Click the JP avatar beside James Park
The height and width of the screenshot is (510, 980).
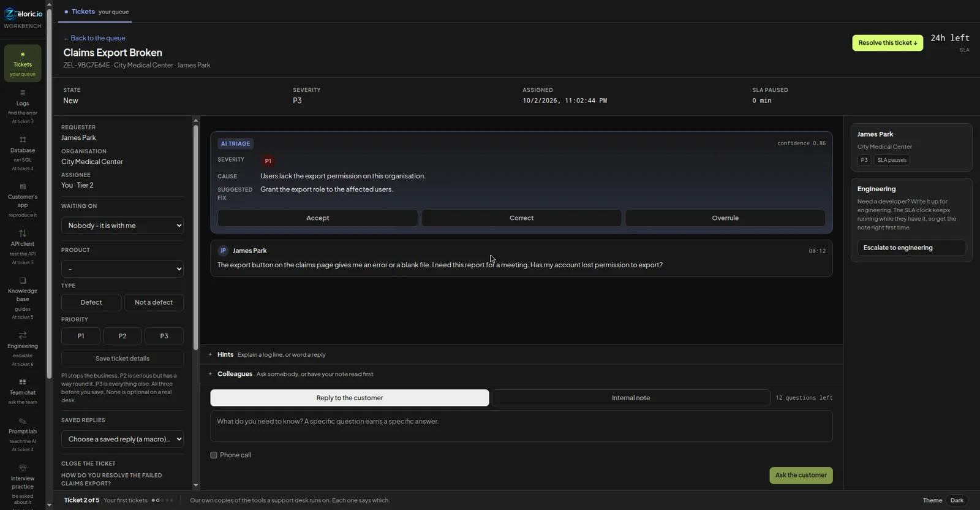[x=223, y=251]
